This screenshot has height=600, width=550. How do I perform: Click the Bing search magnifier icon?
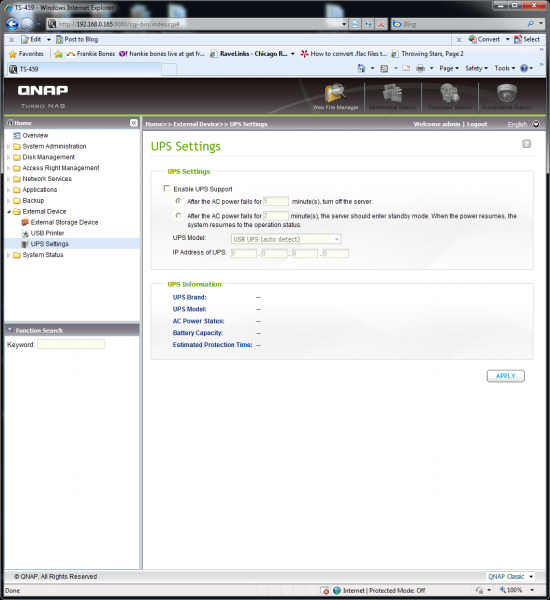[530, 24]
